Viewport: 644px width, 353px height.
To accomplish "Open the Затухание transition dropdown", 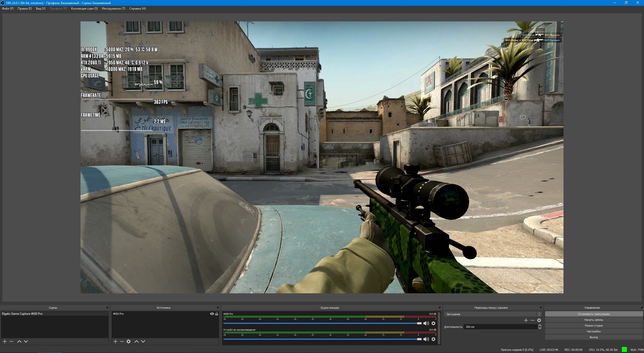I will click(493, 314).
